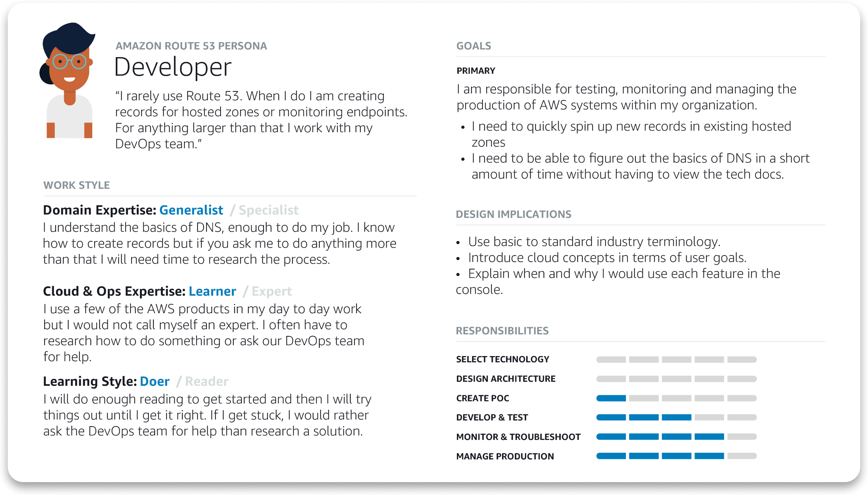
Task: Click the Design Implications heading
Action: 513,214
